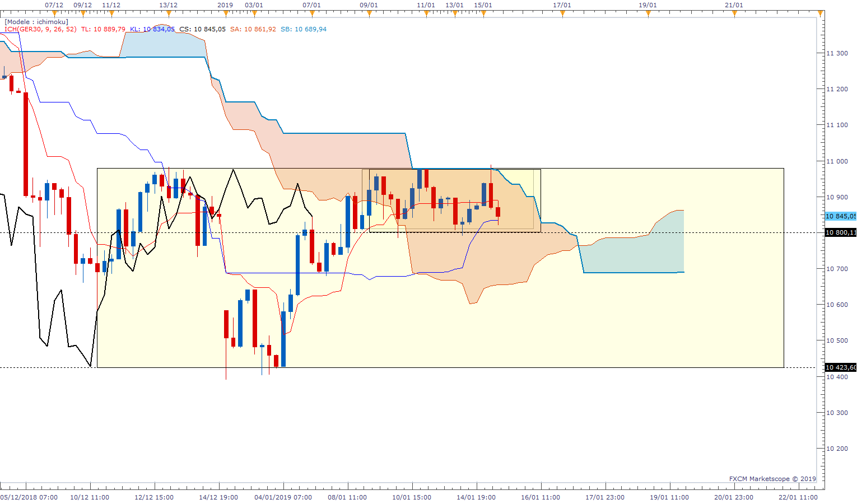Select the 11 200 price axis label

click(x=837, y=89)
